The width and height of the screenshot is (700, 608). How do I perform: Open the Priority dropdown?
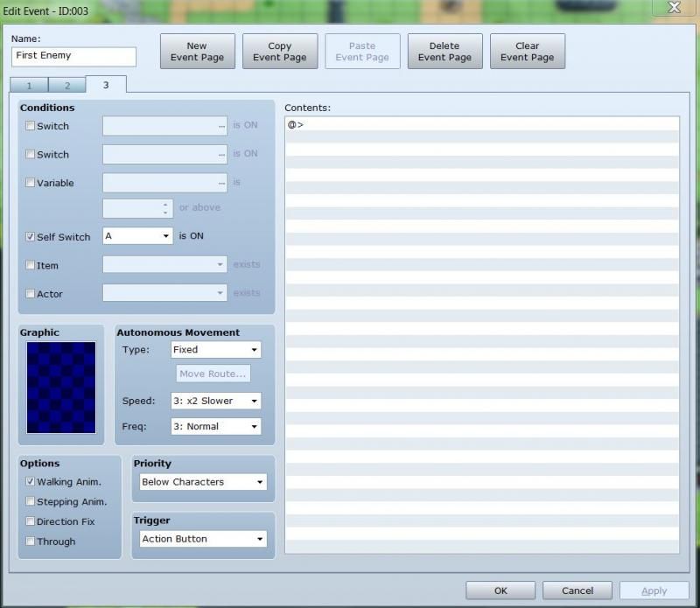point(203,482)
